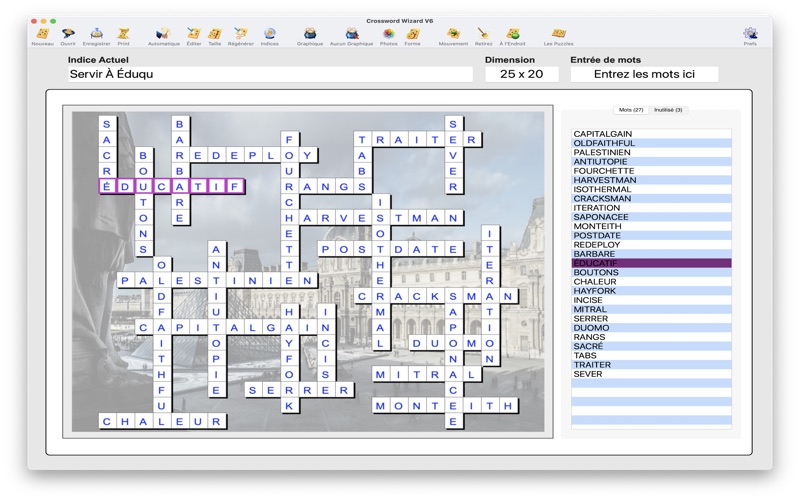
Task: Click the Indice Actuel clue field
Action: 270,74
